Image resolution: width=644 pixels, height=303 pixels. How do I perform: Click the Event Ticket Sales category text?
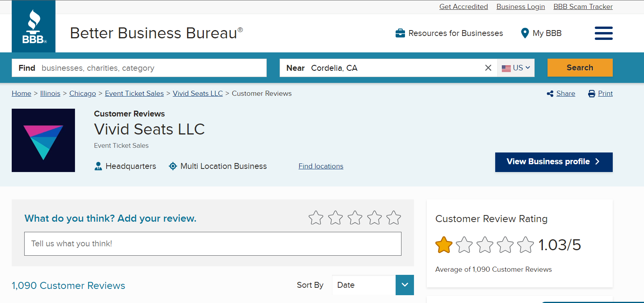click(121, 145)
